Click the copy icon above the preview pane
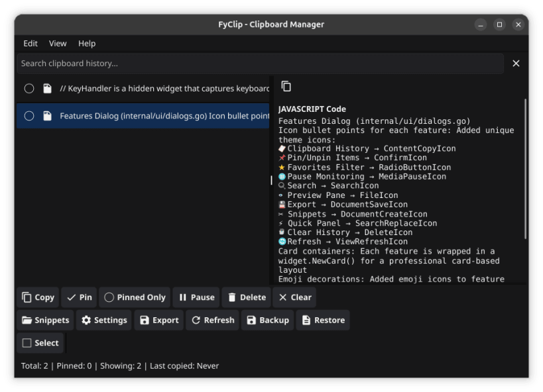The width and height of the screenshot is (543, 392). [286, 87]
